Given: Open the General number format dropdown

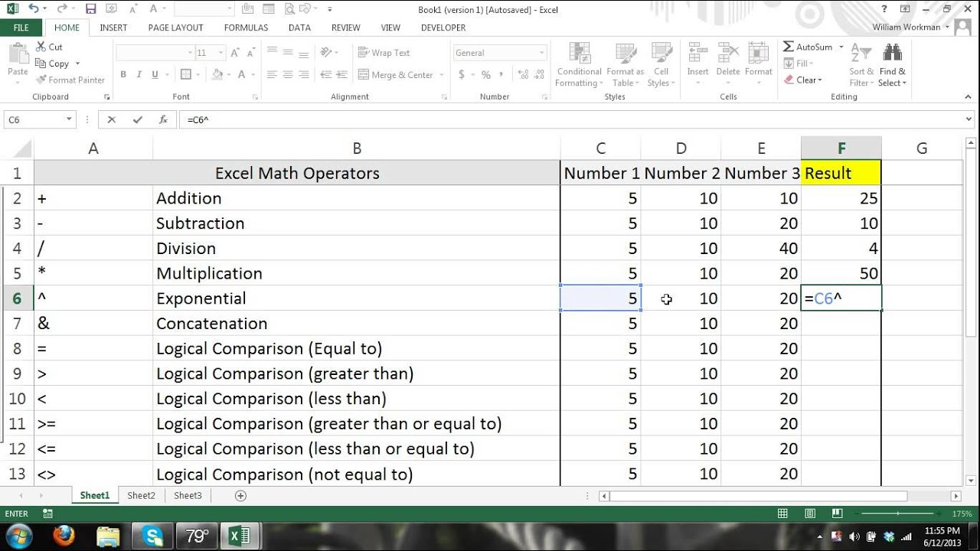Looking at the screenshot, I should tap(542, 53).
